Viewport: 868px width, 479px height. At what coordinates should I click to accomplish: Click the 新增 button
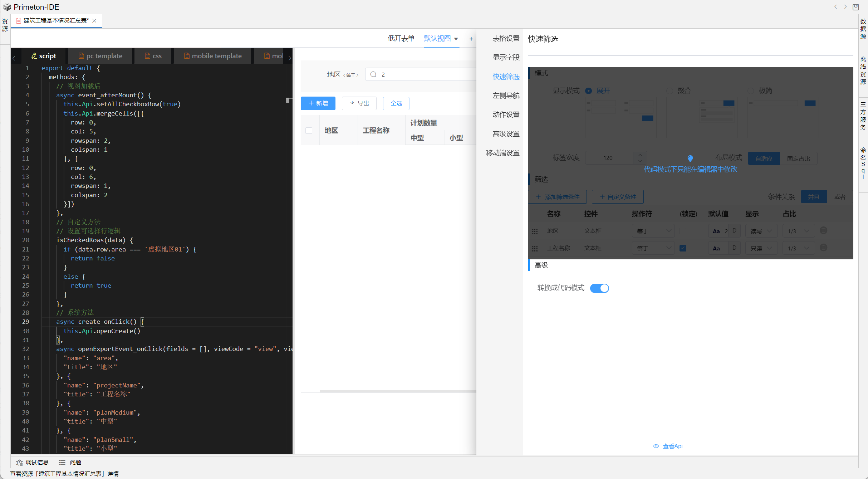click(x=318, y=103)
